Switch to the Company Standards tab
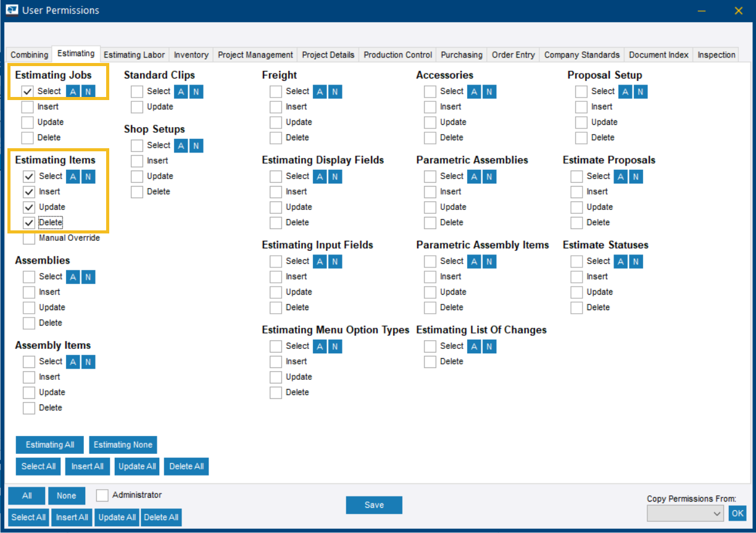 [x=582, y=55]
